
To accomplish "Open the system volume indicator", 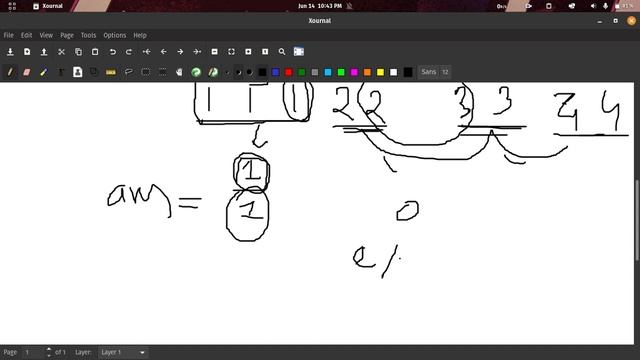I will (x=593, y=6).
